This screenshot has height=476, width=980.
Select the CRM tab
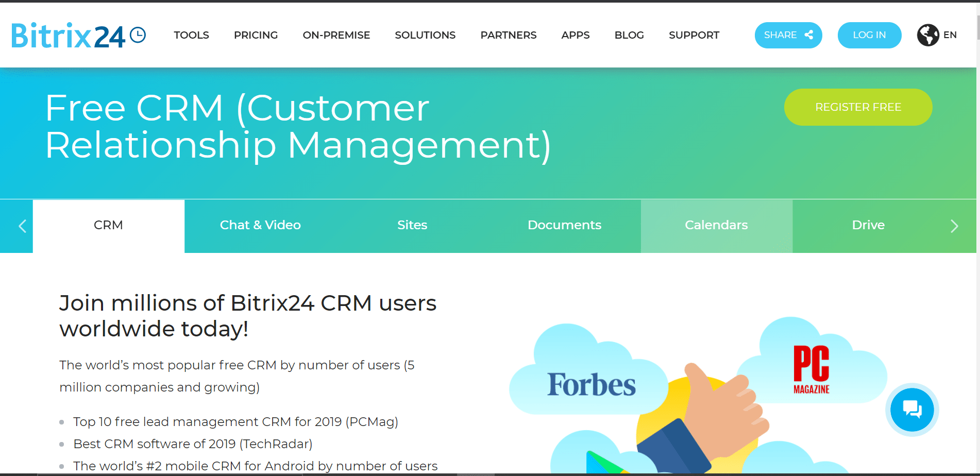(x=108, y=226)
